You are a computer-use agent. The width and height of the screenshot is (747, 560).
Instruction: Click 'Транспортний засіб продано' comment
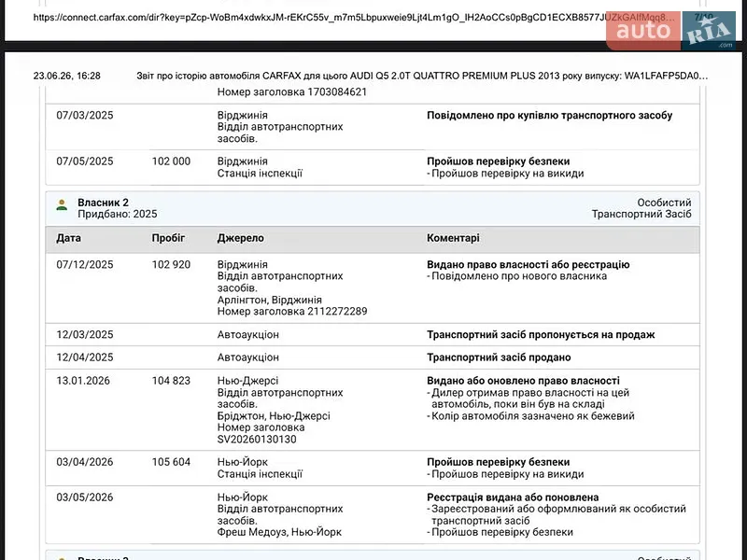pyautogui.click(x=499, y=357)
